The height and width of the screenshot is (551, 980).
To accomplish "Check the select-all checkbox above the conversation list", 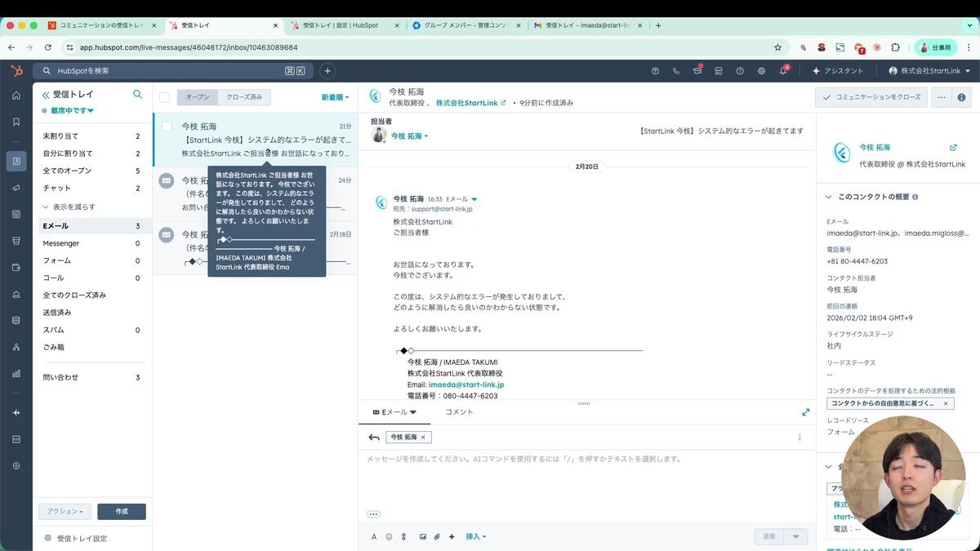I will click(x=164, y=96).
